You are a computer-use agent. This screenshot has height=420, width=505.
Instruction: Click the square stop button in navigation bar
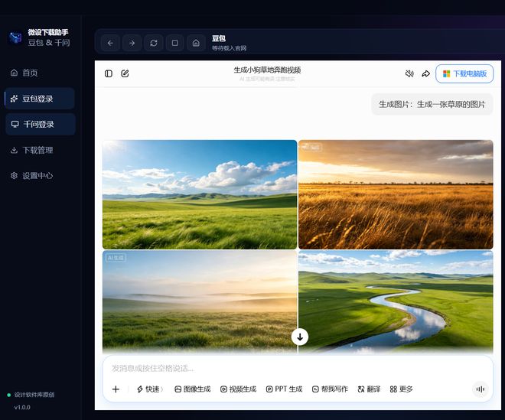[175, 43]
